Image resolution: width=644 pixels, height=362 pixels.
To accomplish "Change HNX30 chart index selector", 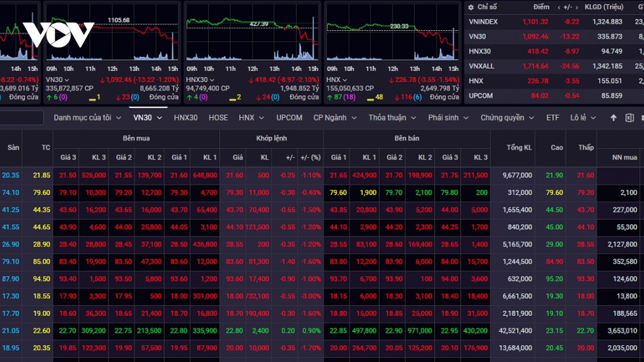I will [200, 80].
